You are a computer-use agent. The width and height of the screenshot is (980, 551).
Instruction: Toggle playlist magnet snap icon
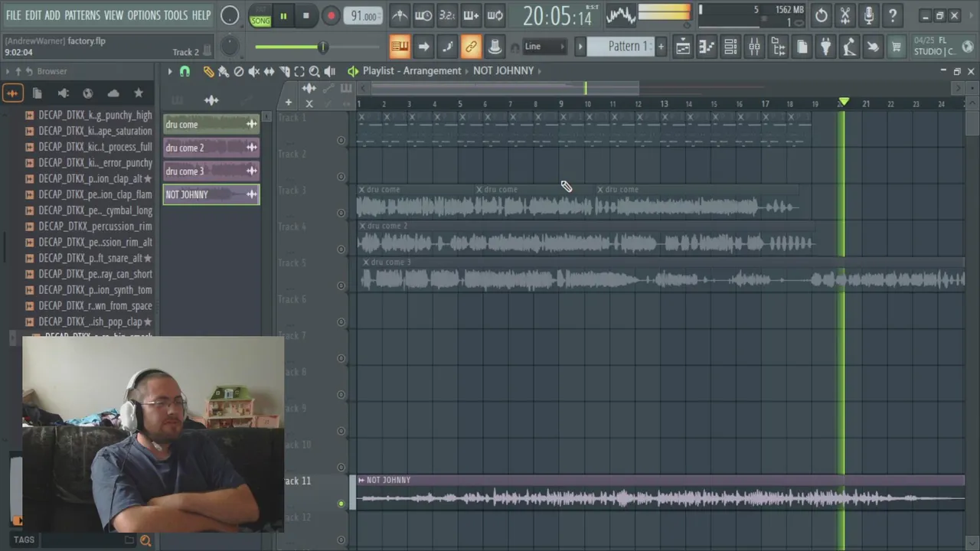[x=185, y=71]
